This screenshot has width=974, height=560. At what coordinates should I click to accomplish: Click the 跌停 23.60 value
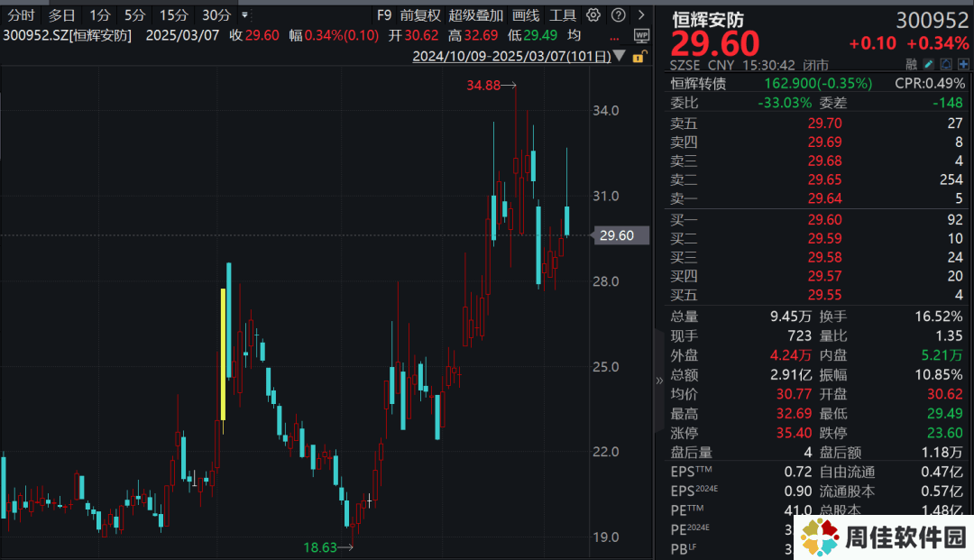click(x=945, y=433)
